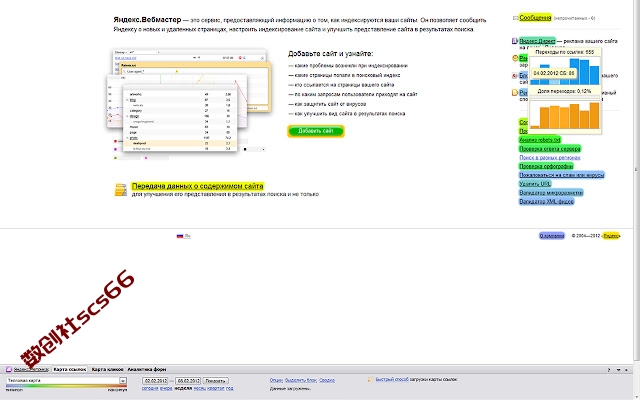
Task: Collapse the Metrika bar with the down arrow
Action: (x=618, y=370)
